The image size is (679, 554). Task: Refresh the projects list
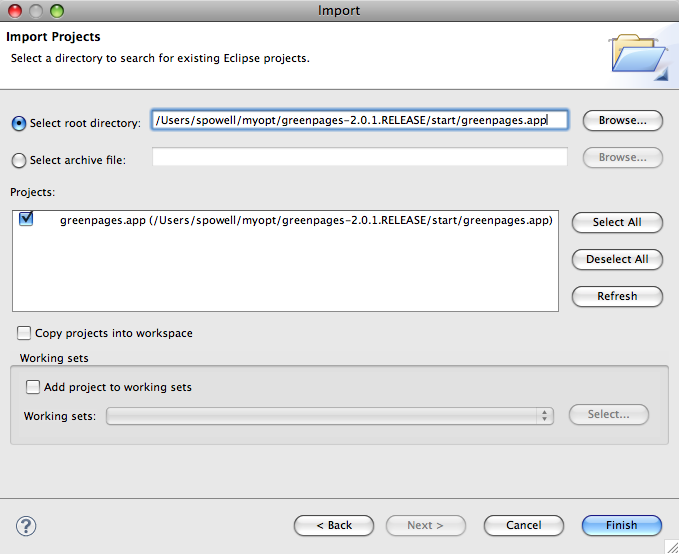click(617, 296)
